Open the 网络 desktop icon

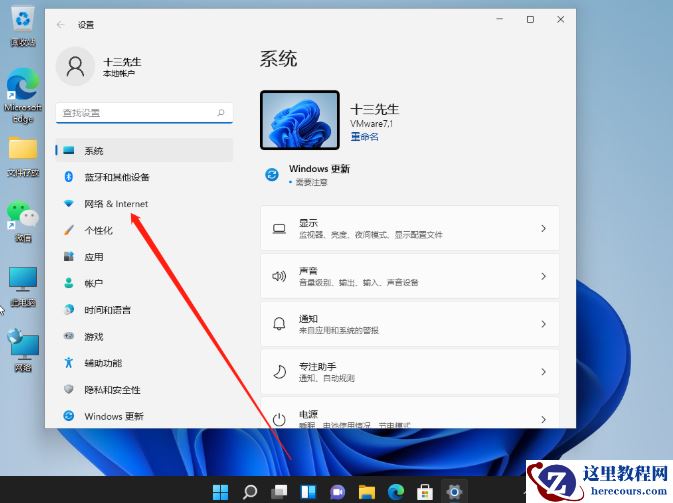click(x=23, y=350)
